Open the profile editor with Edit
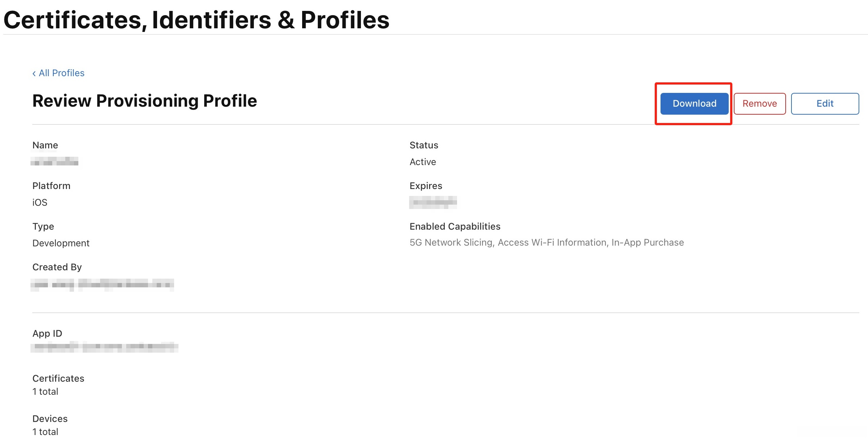 point(824,104)
